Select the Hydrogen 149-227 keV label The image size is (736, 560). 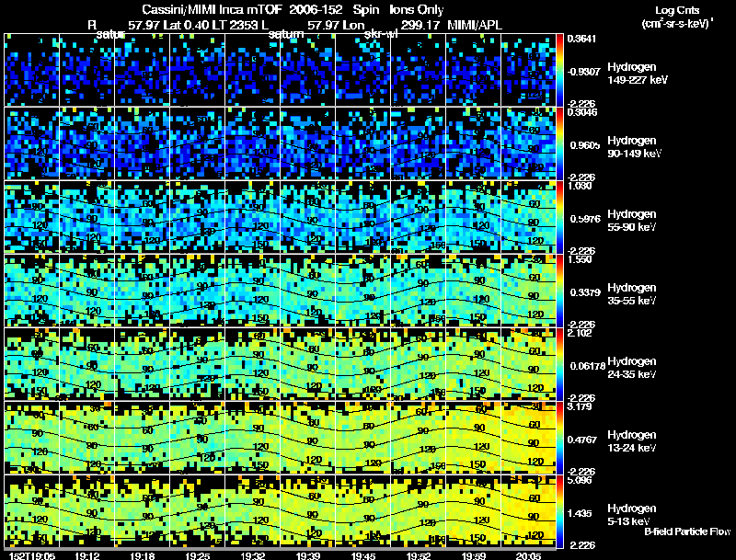[637, 74]
